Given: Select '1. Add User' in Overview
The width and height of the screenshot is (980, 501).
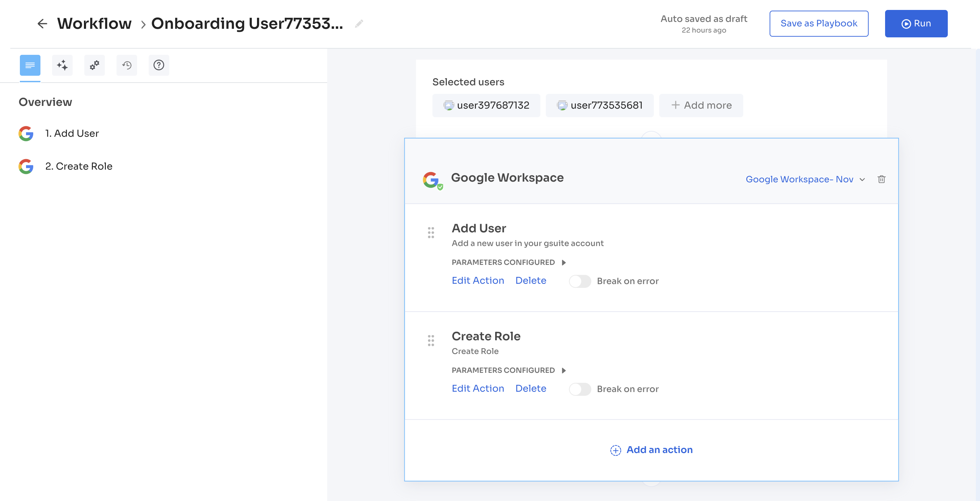Looking at the screenshot, I should tap(72, 133).
